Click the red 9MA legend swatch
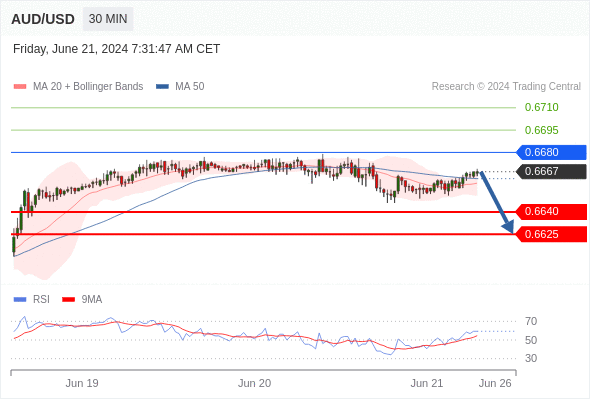The height and width of the screenshot is (400, 590). 68,300
